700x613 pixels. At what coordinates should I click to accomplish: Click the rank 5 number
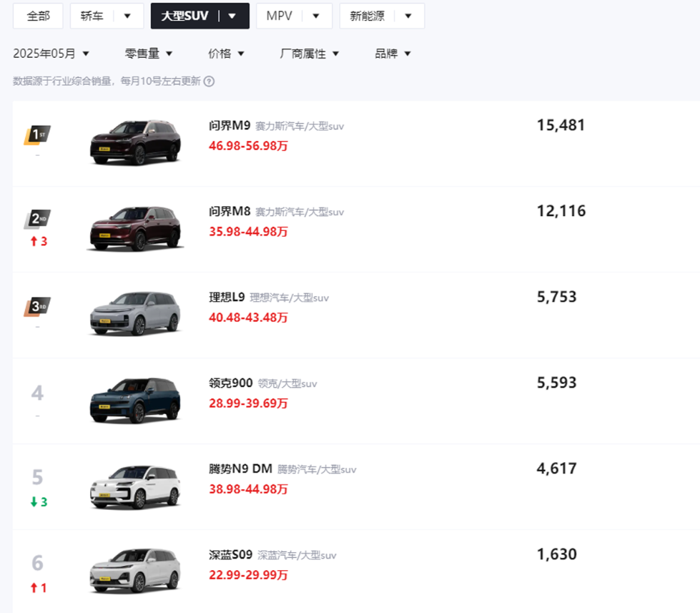pyautogui.click(x=37, y=477)
